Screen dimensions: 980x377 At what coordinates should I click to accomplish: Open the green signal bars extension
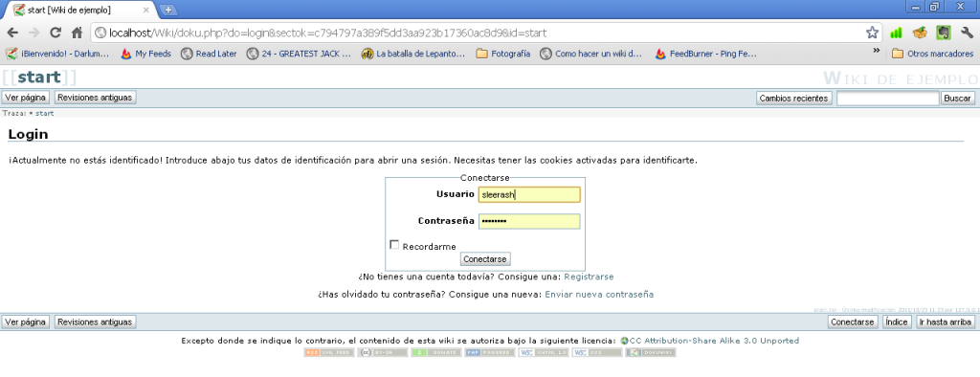coord(896,33)
